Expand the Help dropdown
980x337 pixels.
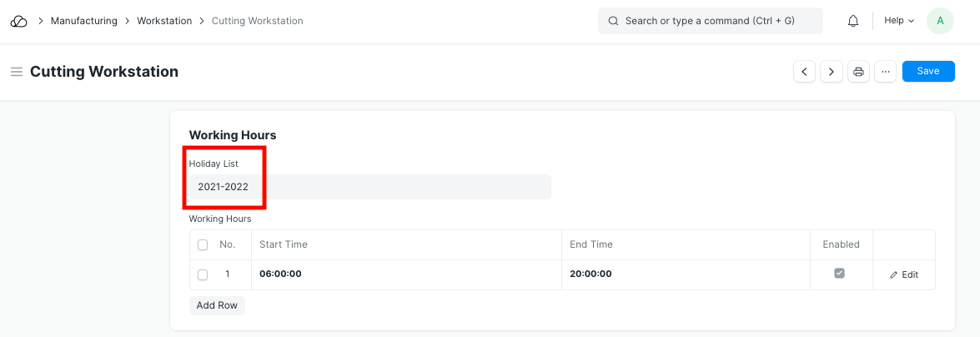pos(899,21)
